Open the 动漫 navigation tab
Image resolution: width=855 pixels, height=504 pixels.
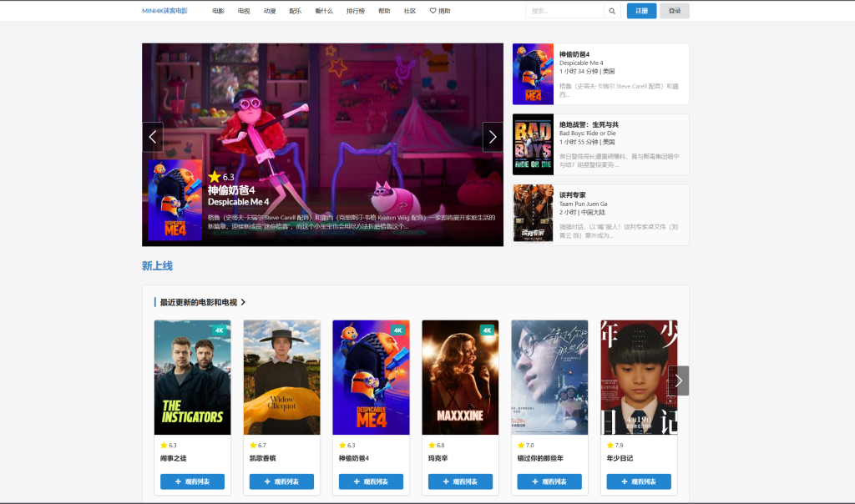pos(270,11)
